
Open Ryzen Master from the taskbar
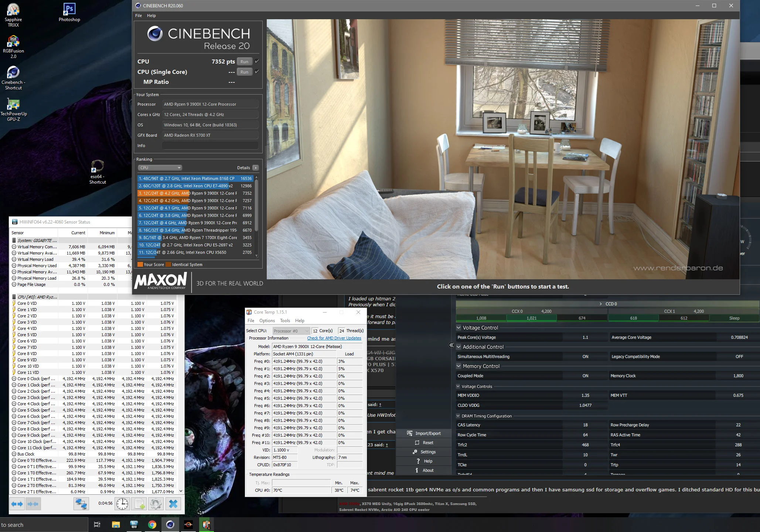(188, 525)
